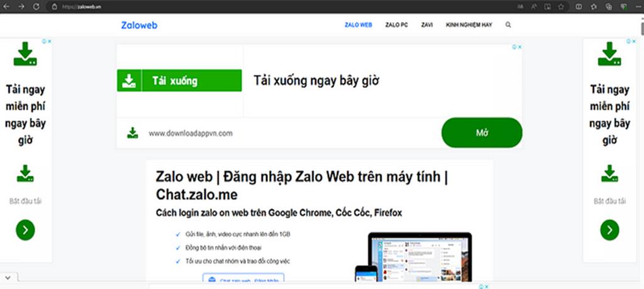
Task: Click the page vertical scrollbar thumb
Action: [641, 29]
